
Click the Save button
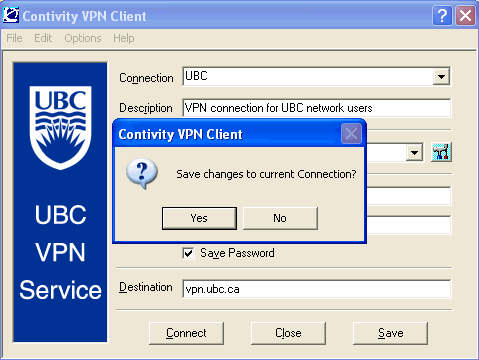(390, 333)
